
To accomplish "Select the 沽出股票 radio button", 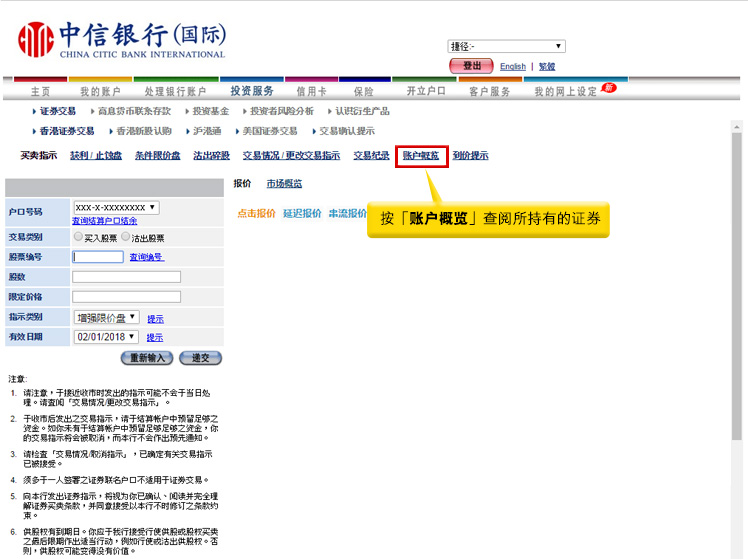I will pyautogui.click(x=126, y=238).
